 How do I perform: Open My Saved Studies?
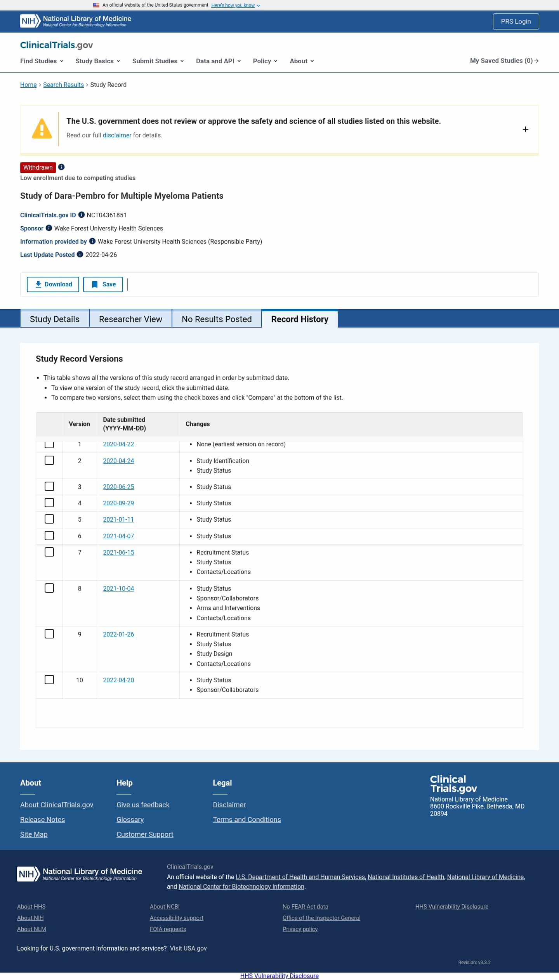504,61
